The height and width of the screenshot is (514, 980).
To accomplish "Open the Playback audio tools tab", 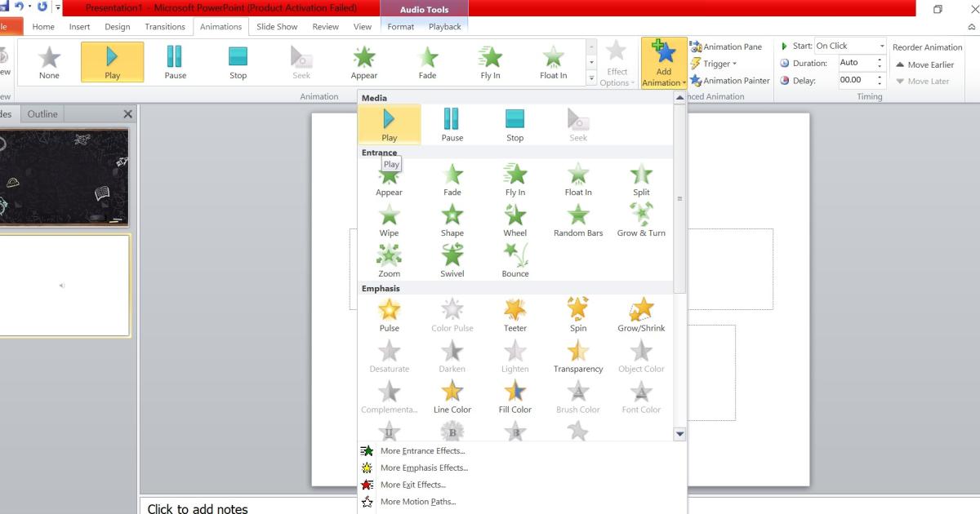I will (445, 27).
